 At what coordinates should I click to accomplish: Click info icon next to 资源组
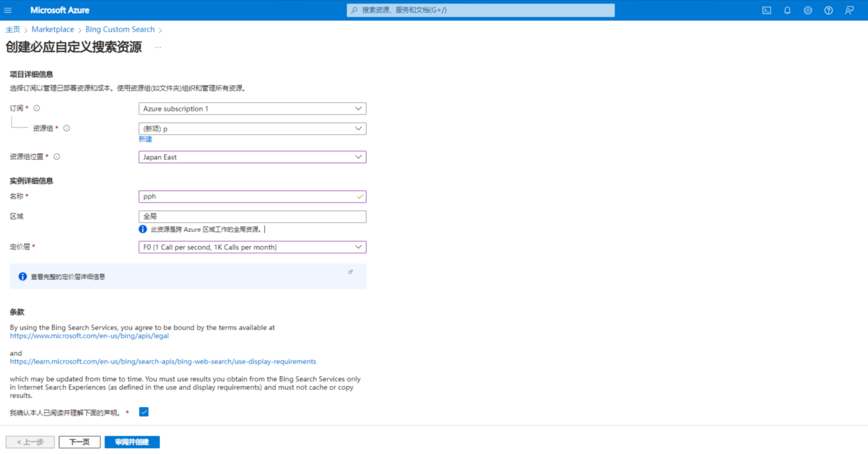coord(67,129)
